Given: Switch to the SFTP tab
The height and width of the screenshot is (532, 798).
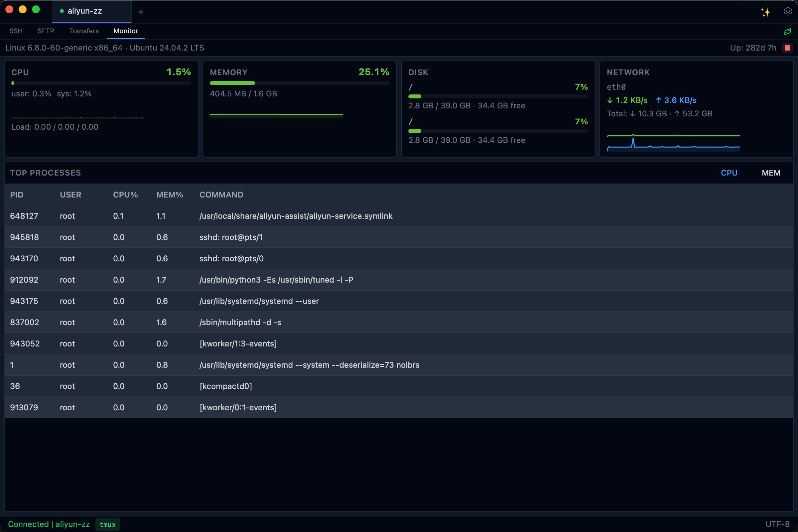Looking at the screenshot, I should (x=46, y=31).
